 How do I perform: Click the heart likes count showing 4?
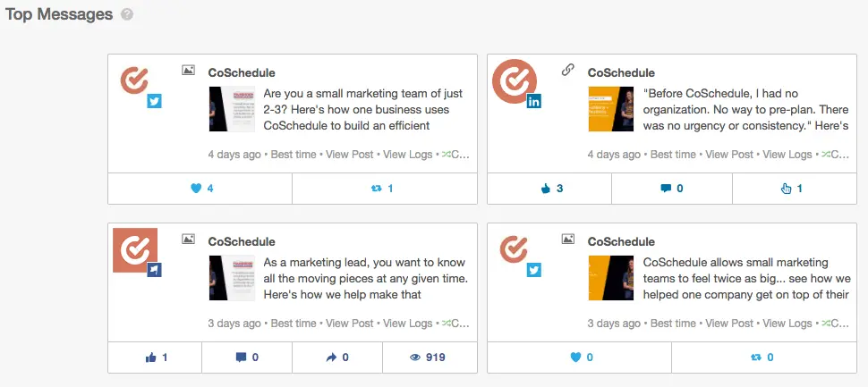click(x=201, y=189)
